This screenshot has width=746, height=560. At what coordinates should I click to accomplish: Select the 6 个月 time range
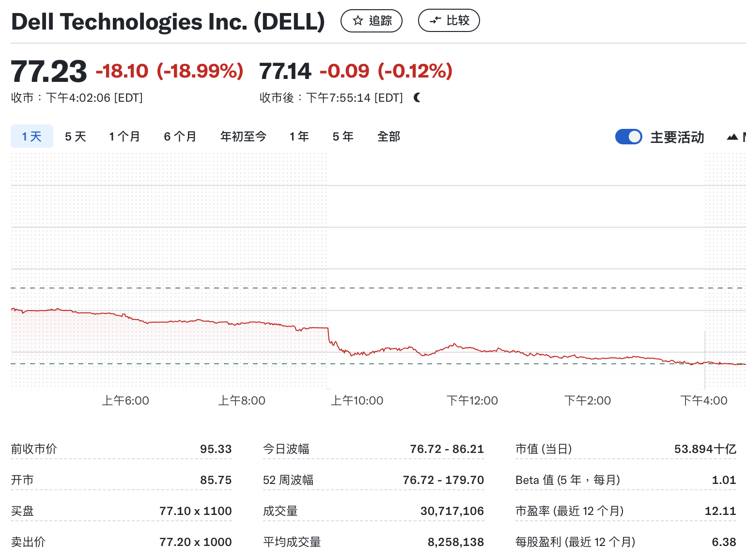[180, 137]
